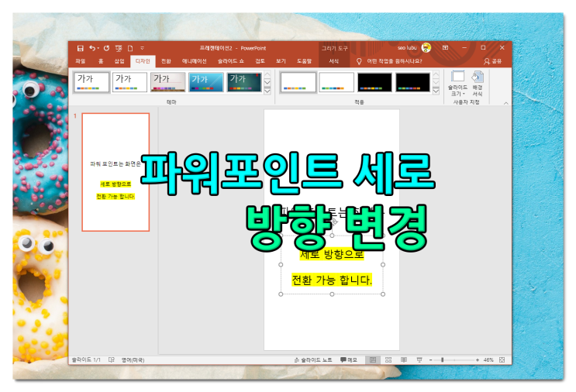
Task: Toggle the 슬라이드 노트 pane
Action: pos(313,360)
